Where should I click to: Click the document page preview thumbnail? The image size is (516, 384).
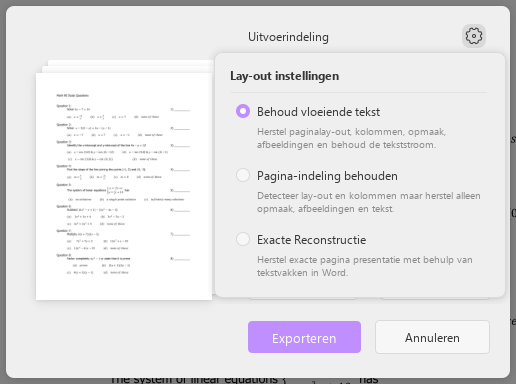124,186
